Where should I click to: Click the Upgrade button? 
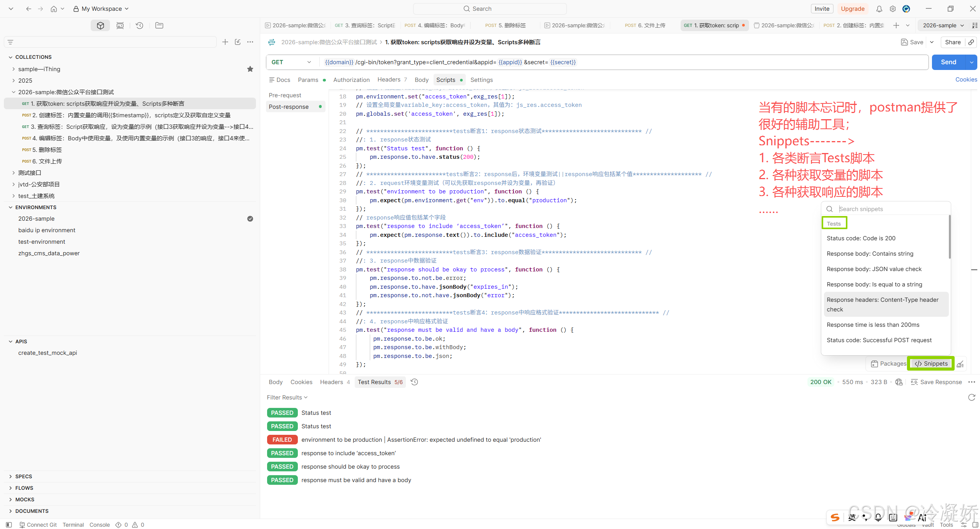click(x=852, y=9)
